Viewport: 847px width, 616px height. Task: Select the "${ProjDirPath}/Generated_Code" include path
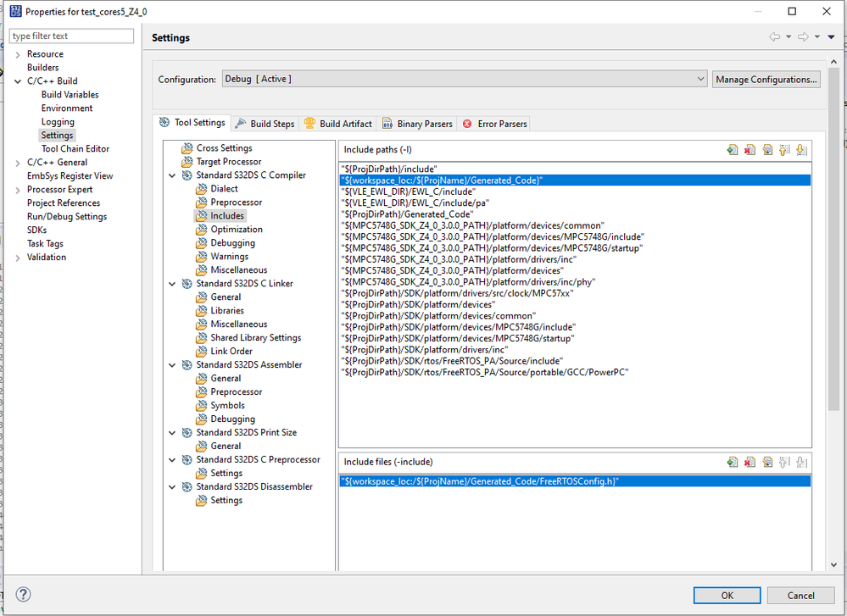tap(576, 214)
